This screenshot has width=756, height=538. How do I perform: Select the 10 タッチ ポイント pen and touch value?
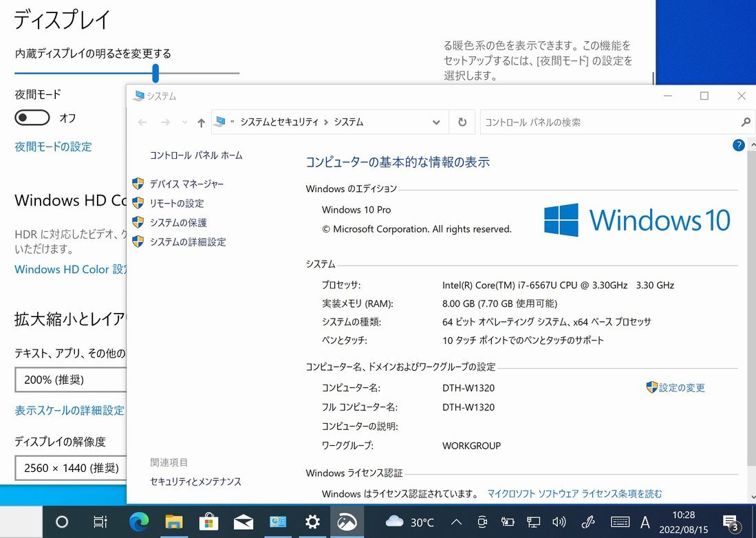tap(523, 341)
